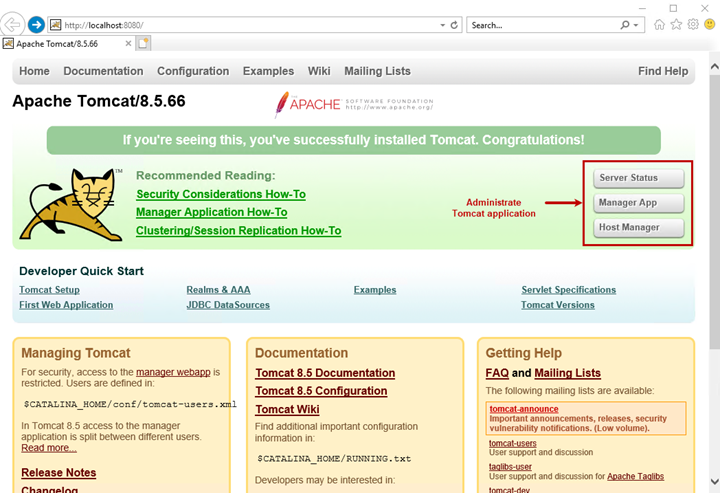
Task: Click the smiley feedback icon
Action: (709, 24)
